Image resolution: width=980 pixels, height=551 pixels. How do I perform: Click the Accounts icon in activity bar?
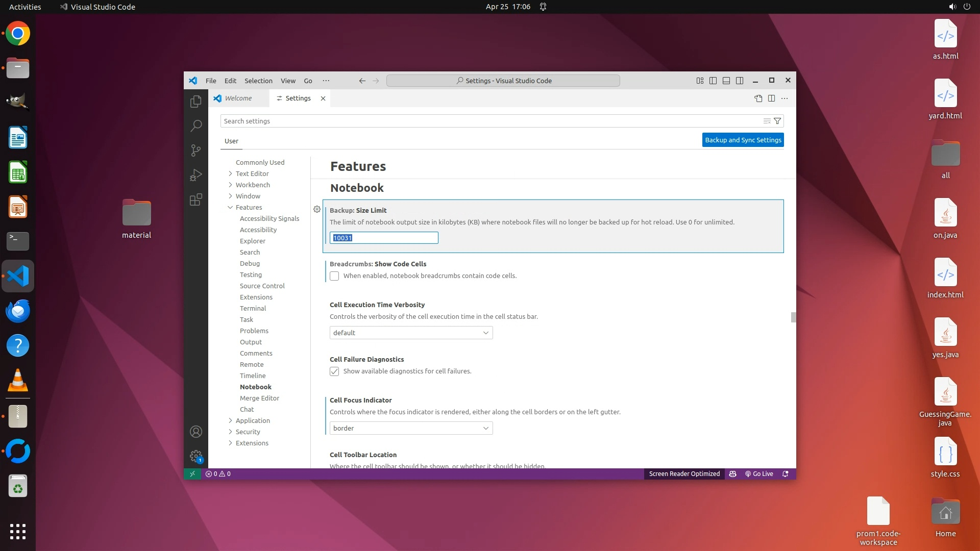click(x=195, y=432)
